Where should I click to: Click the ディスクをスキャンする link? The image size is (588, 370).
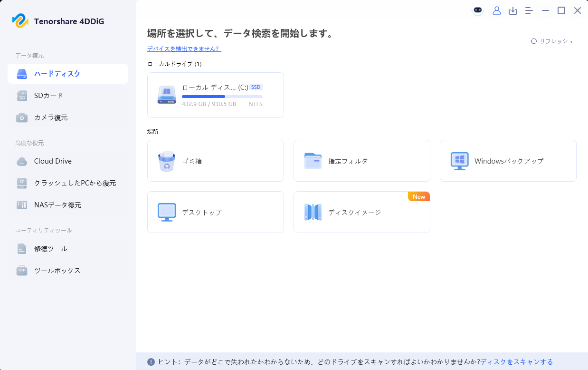[516, 362]
